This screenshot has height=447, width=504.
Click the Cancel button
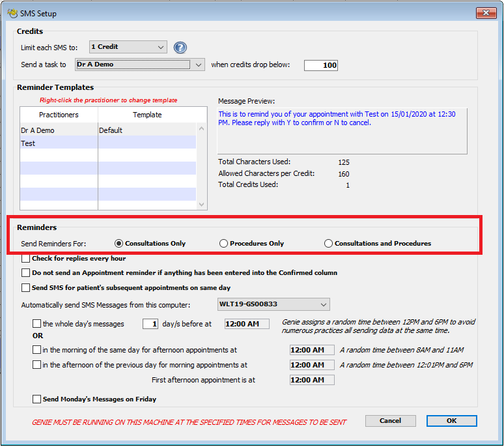coord(390,421)
